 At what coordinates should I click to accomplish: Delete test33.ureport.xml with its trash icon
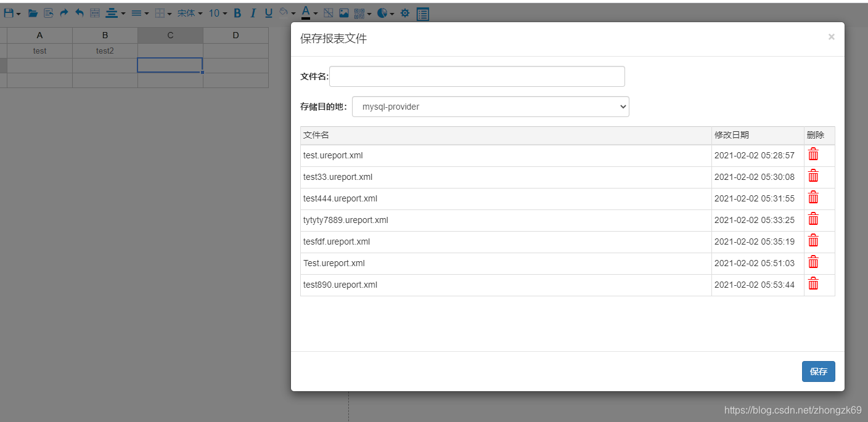(814, 176)
